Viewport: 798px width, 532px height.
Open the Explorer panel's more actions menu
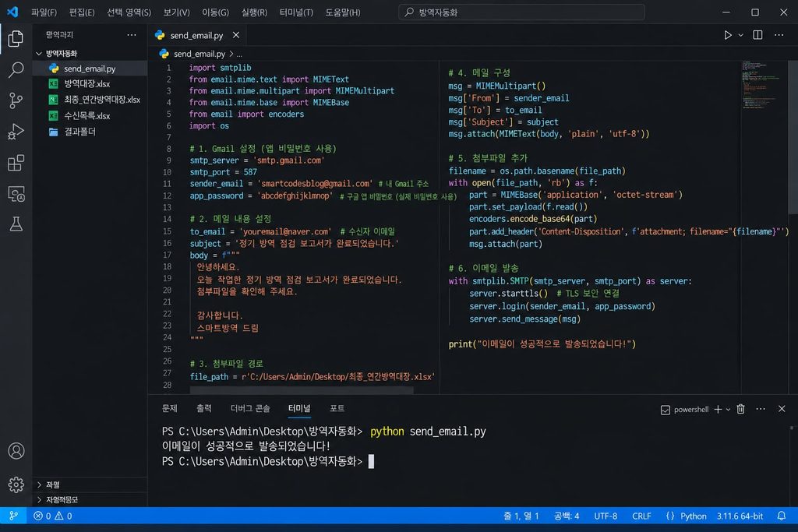(x=132, y=35)
